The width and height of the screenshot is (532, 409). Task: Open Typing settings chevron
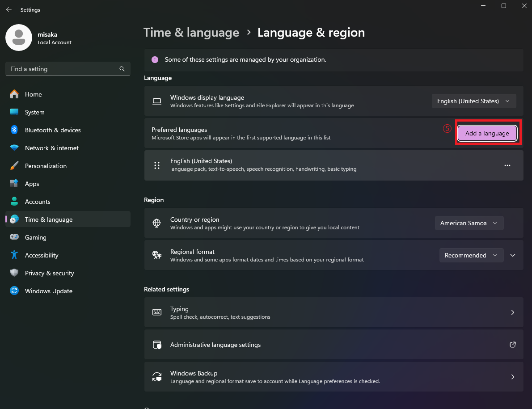513,312
